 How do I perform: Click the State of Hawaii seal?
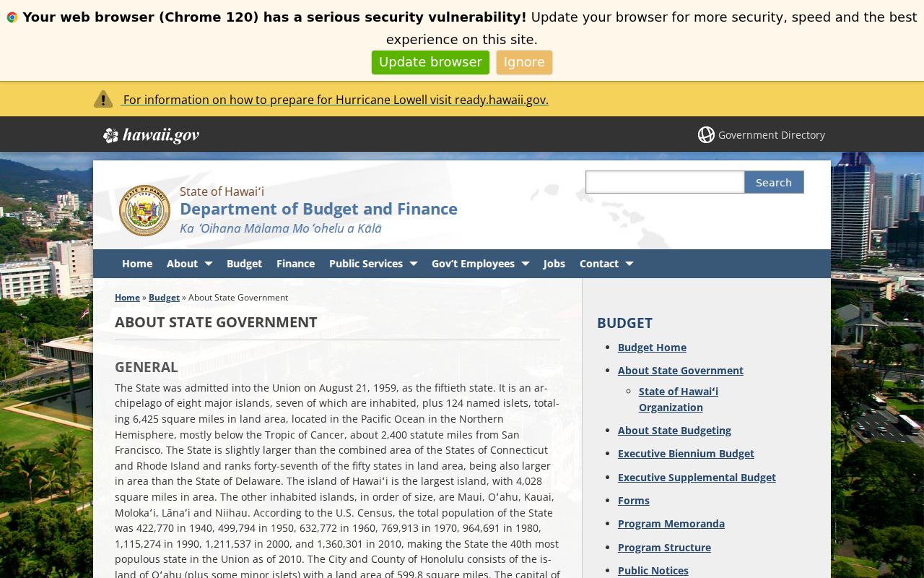click(144, 210)
